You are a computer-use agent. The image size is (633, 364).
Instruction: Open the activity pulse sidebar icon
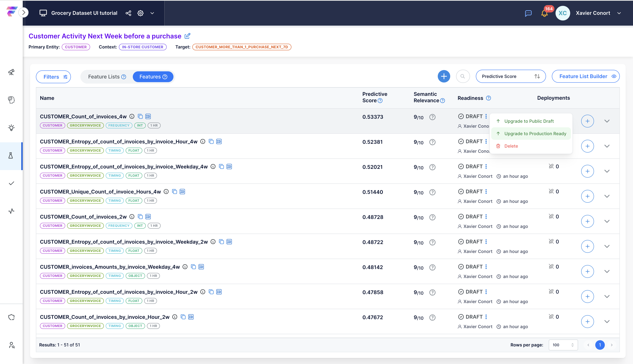11,211
